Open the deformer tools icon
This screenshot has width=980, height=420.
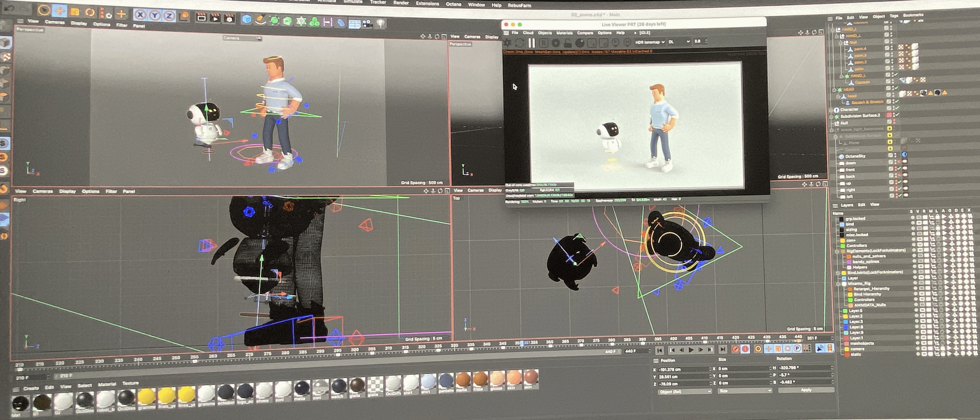[x=341, y=23]
